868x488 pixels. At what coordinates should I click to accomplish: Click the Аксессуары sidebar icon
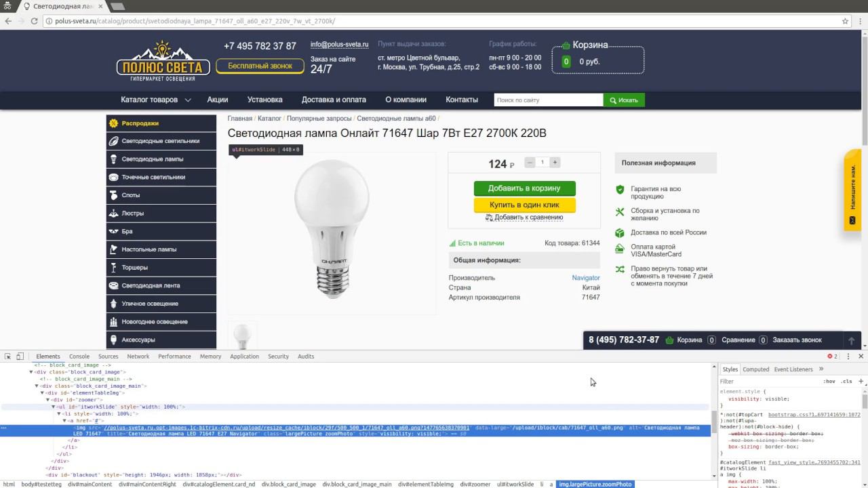[x=113, y=340]
